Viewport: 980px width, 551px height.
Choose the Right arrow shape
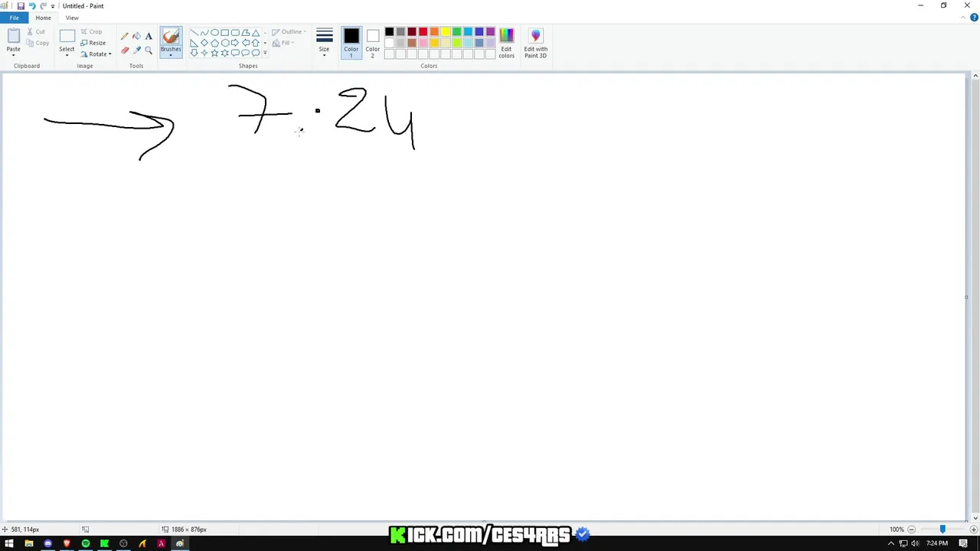click(x=235, y=43)
